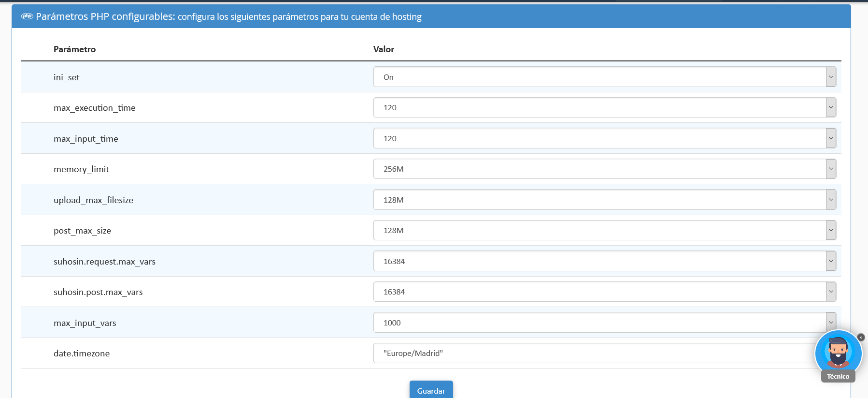Click the max_input_vars label

point(85,323)
